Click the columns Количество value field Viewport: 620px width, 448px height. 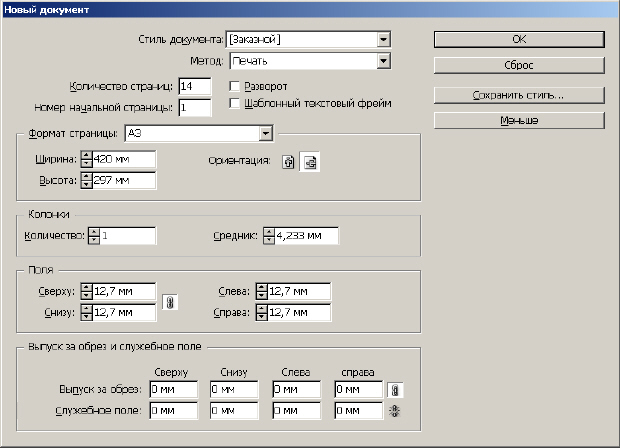tap(128, 236)
